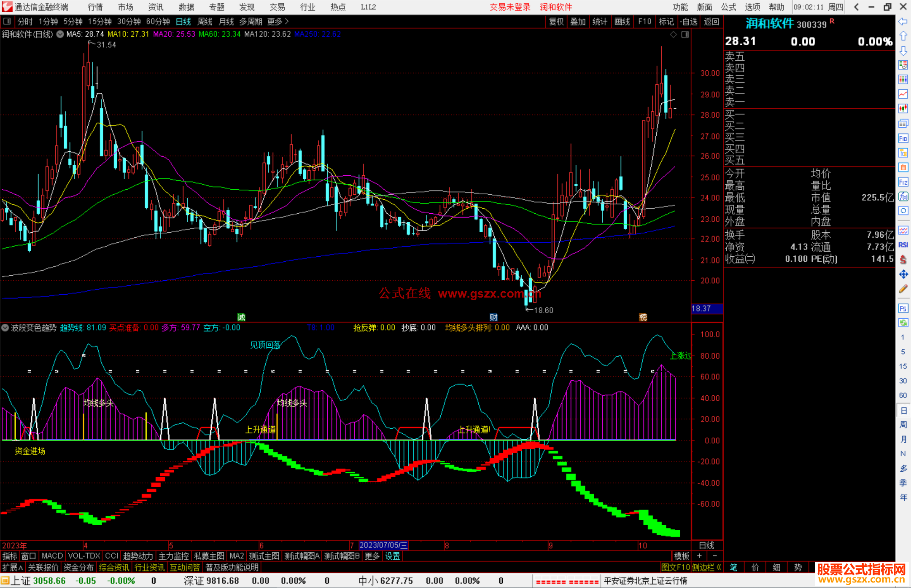
Task: Click the 设置 settings button
Action: coord(392,556)
